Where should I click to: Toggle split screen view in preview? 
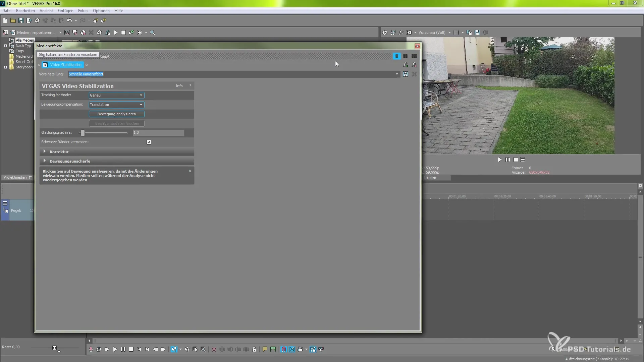[409, 33]
